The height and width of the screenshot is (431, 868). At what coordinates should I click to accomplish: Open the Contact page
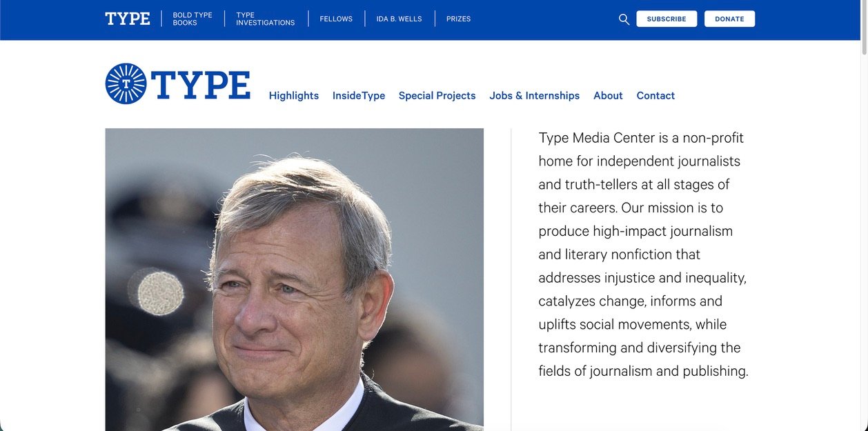[x=655, y=95]
